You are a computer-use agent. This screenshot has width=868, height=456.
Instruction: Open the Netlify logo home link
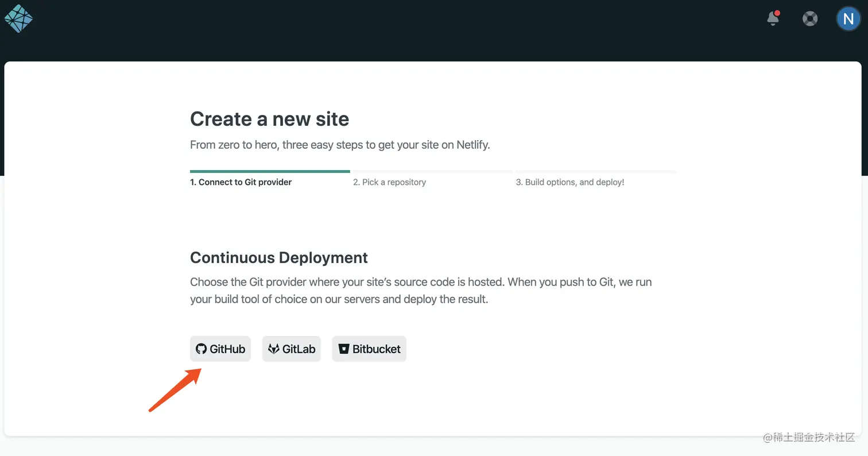coord(18,18)
